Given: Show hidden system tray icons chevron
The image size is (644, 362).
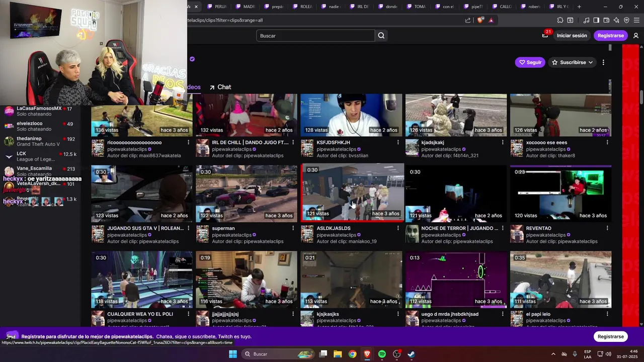Looking at the screenshot, I should point(553,354).
